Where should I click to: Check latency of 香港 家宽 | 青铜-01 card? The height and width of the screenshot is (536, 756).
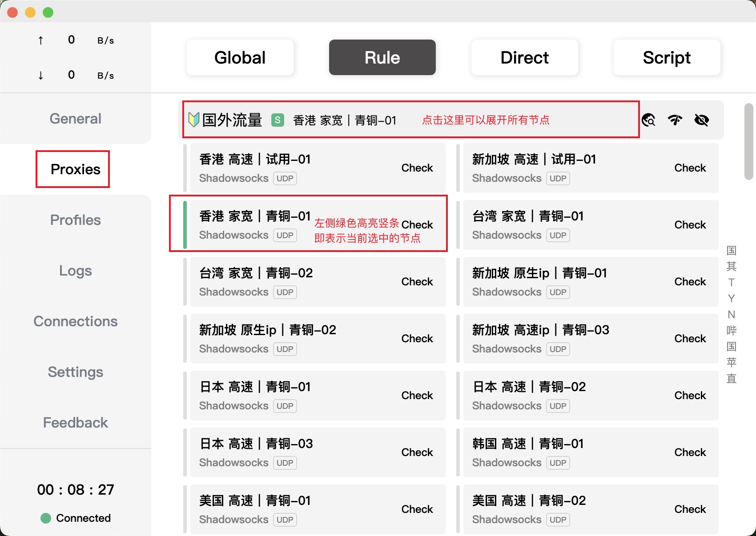[x=417, y=225]
